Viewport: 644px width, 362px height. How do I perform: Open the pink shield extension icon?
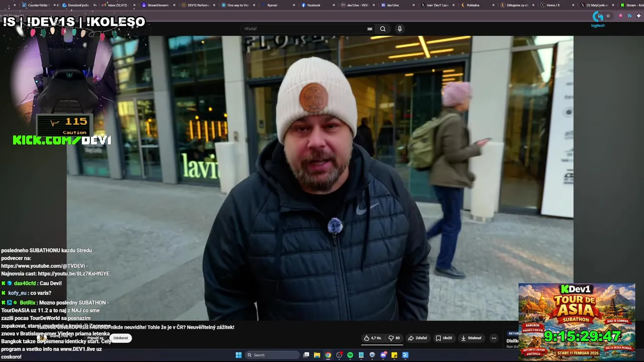coord(620,16)
